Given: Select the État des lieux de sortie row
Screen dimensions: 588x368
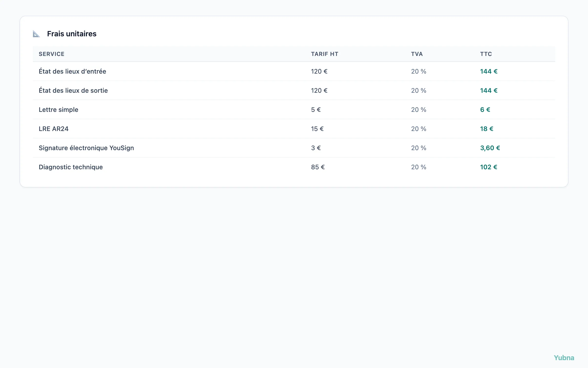Looking at the screenshot, I should [294, 91].
